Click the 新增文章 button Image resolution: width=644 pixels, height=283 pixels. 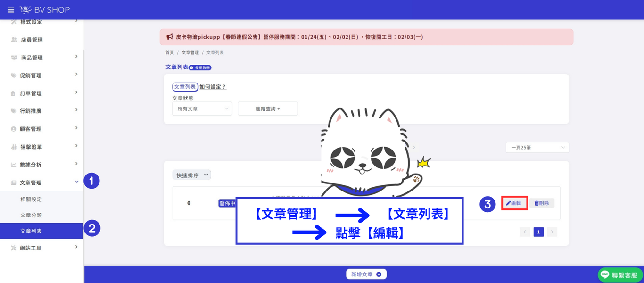pos(366,274)
